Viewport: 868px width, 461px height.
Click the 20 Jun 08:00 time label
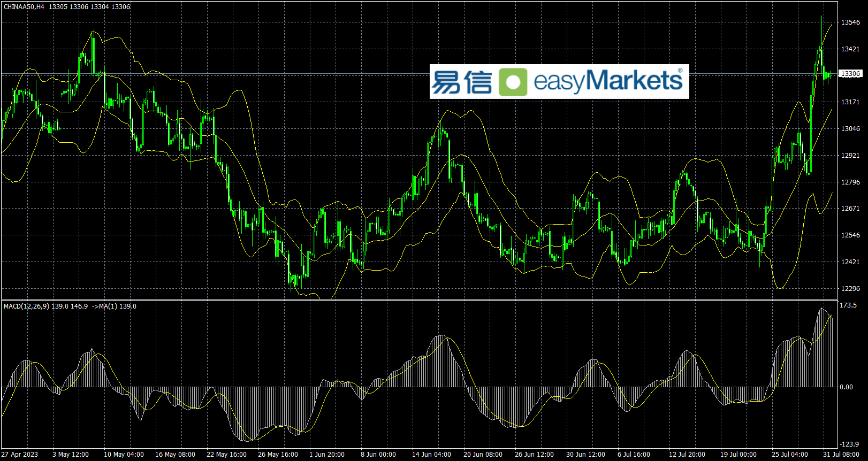(483, 455)
